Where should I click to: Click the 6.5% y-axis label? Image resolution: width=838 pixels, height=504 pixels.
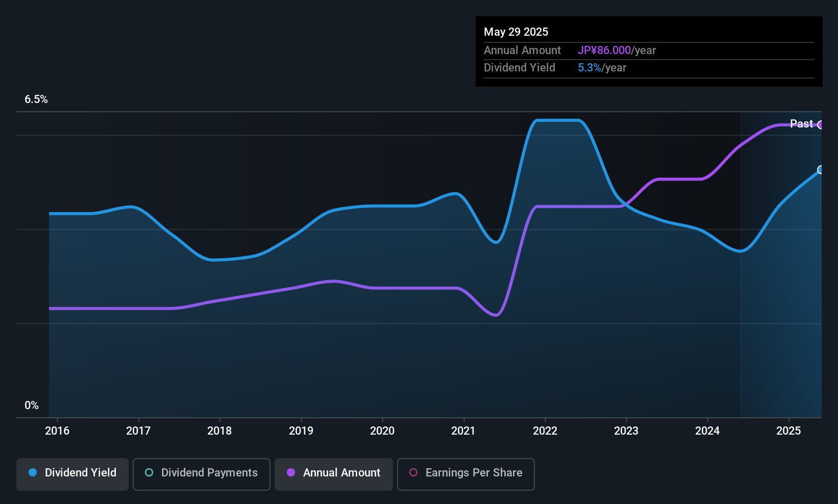coord(36,99)
